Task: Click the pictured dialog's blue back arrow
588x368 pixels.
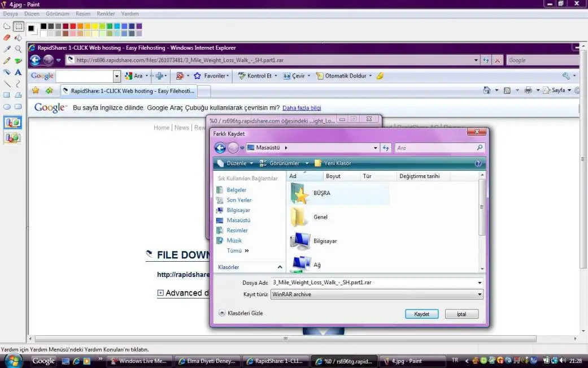Action: (x=220, y=148)
